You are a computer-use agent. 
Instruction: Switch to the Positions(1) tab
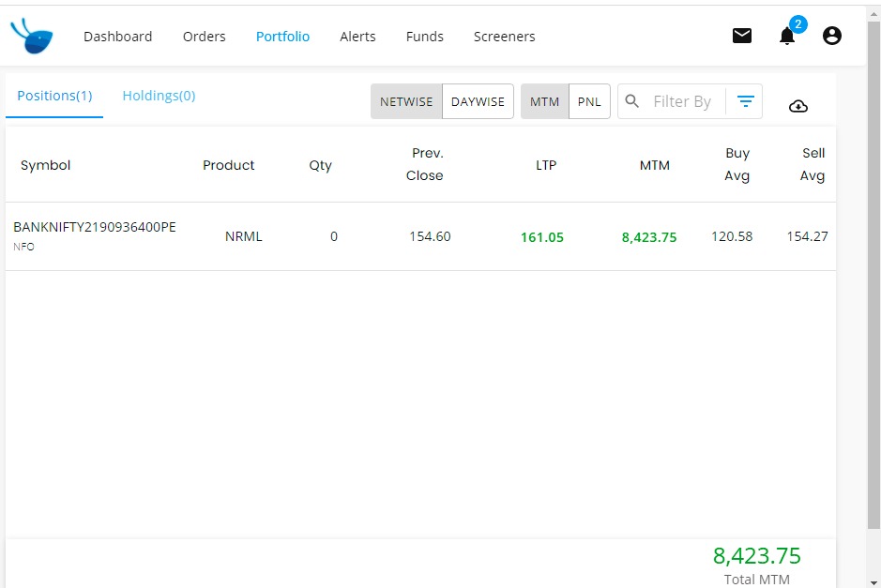coord(54,96)
